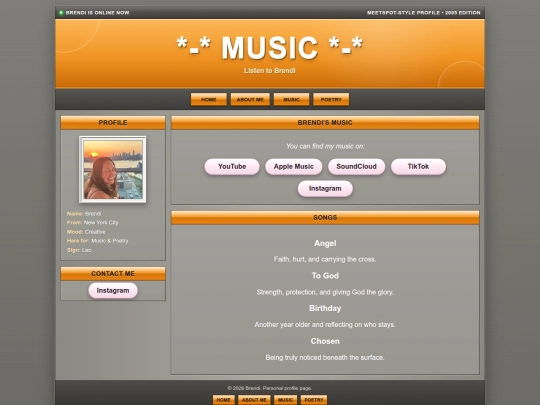
Task: Open the YouTube music link
Action: [232, 167]
